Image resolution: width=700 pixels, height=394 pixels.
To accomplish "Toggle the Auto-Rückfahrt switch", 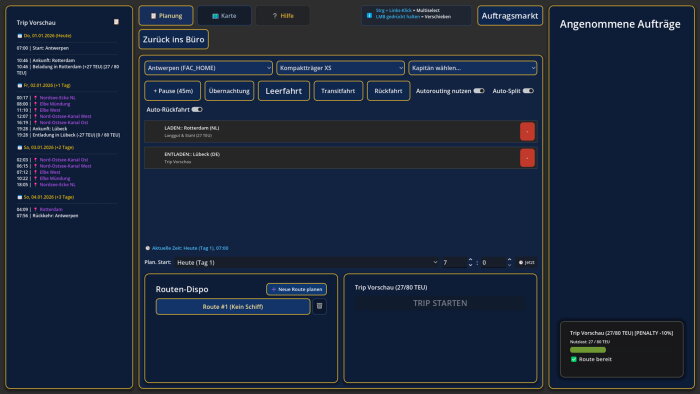I will coord(197,109).
